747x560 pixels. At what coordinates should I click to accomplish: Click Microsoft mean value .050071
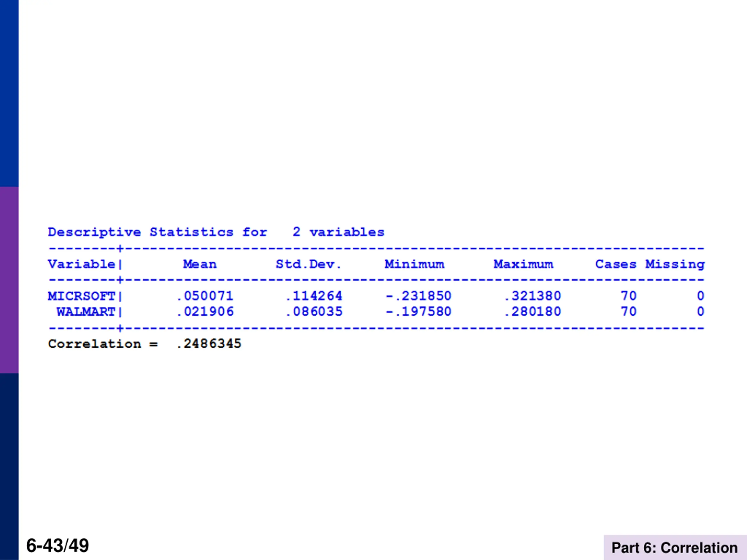coord(205,296)
